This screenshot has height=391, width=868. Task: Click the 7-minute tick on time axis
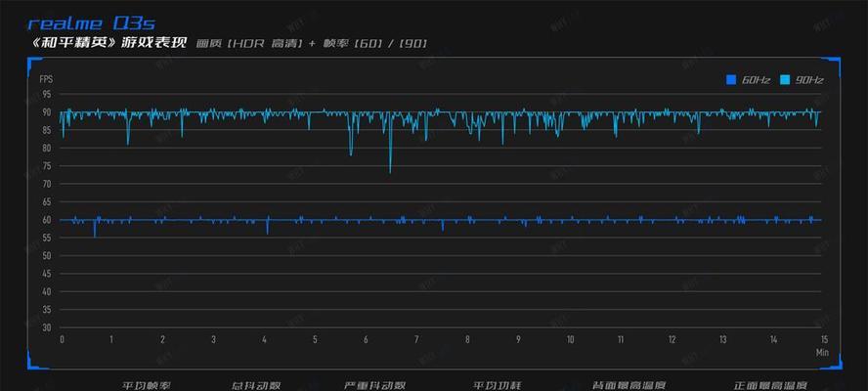pyautogui.click(x=416, y=340)
